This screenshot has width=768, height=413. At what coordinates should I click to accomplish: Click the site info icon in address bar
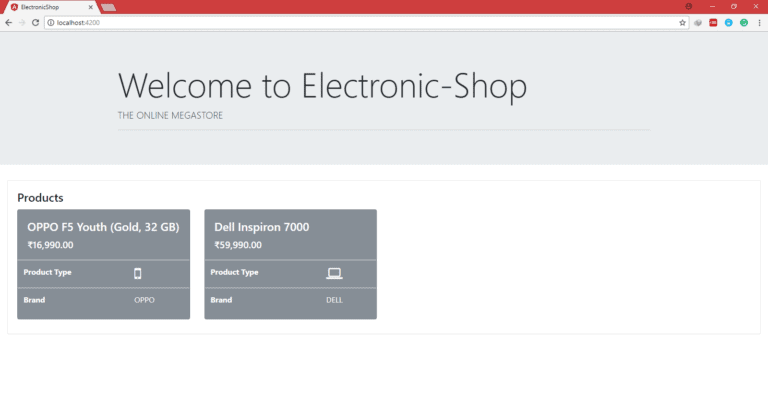click(x=50, y=23)
